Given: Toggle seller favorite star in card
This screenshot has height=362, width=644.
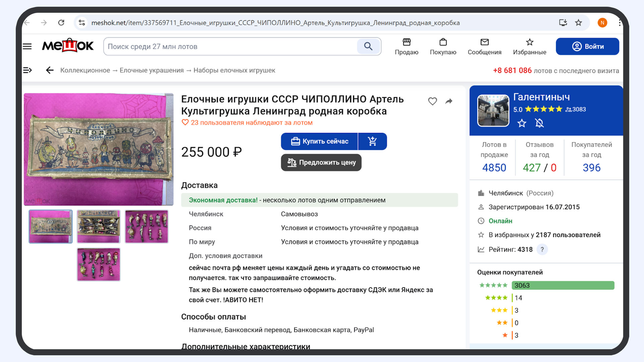Looking at the screenshot, I should coord(522,123).
